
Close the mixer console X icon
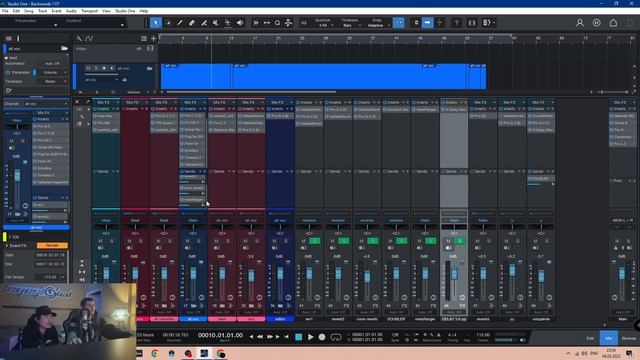point(77,102)
